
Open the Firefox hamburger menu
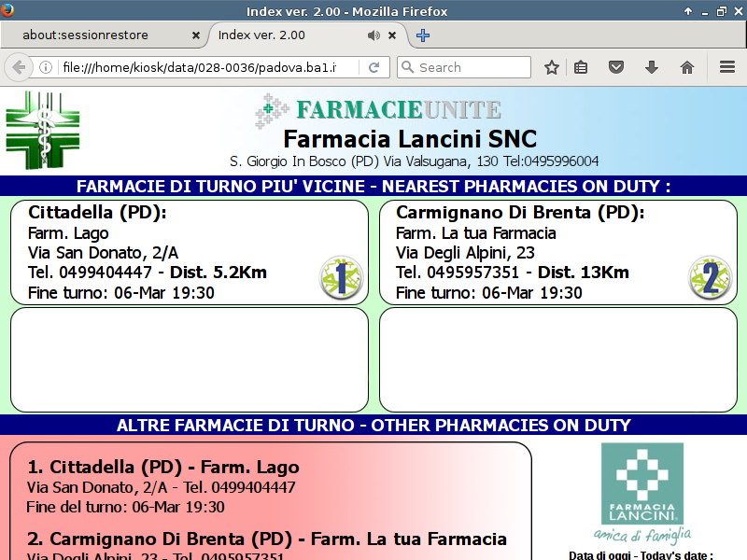(727, 67)
